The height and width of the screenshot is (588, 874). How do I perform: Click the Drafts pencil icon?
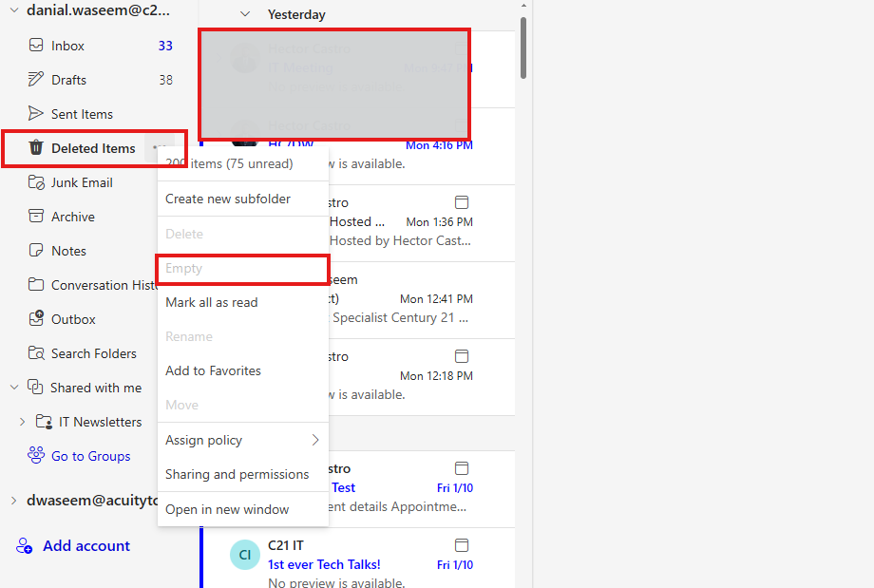coord(36,80)
